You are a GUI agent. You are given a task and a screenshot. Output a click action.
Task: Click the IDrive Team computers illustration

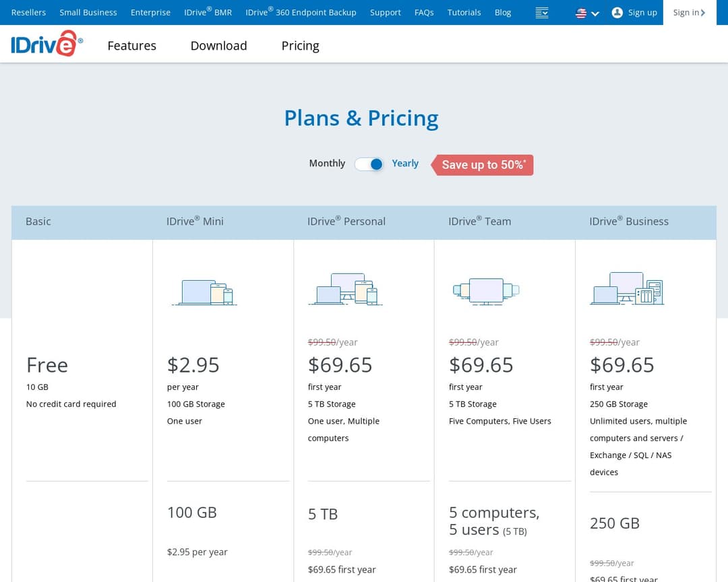[x=486, y=291]
